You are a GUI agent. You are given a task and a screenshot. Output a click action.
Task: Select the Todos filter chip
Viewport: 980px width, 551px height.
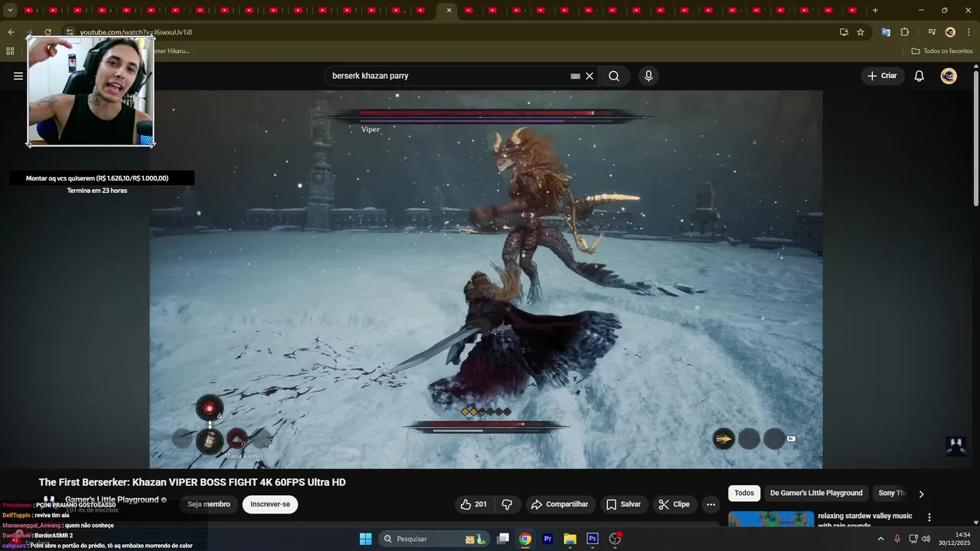coord(744,493)
